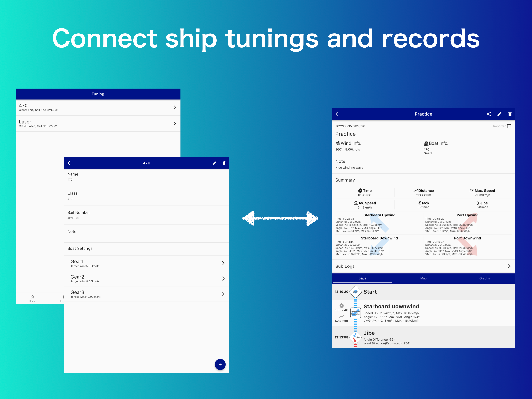Click the 523.76m leg distance value

coord(342,321)
